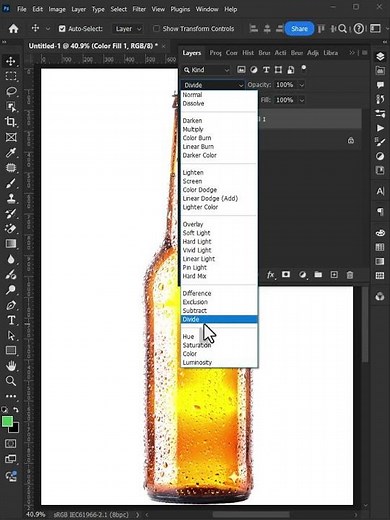Choose Overlay blend mode

[x=193, y=224]
